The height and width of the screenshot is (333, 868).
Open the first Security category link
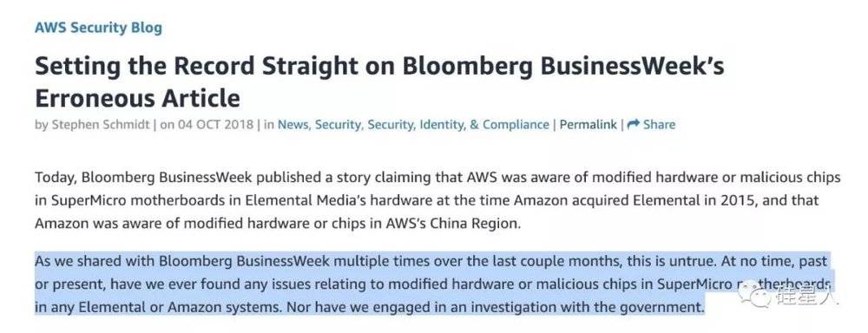[339, 125]
